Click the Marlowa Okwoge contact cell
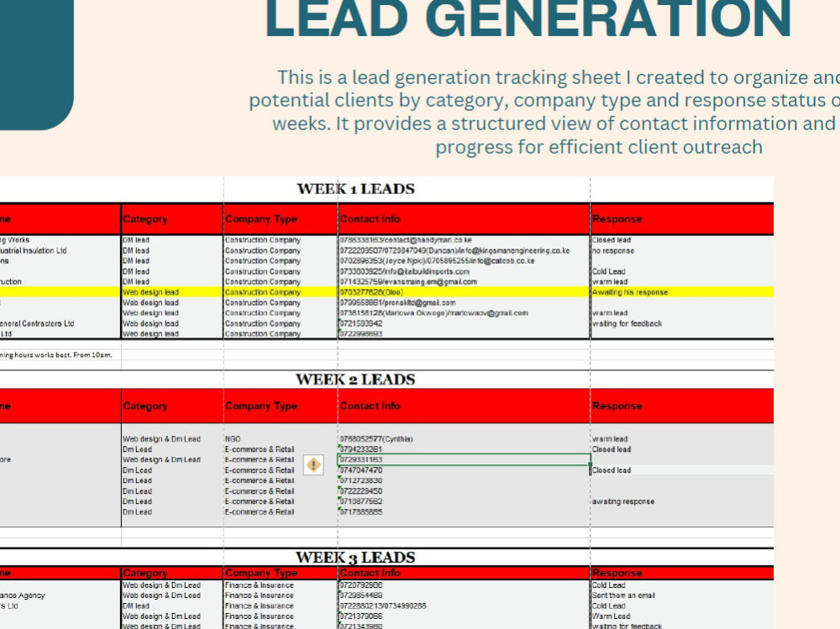Screen dimensions: 840x629 pyautogui.click(x=464, y=313)
